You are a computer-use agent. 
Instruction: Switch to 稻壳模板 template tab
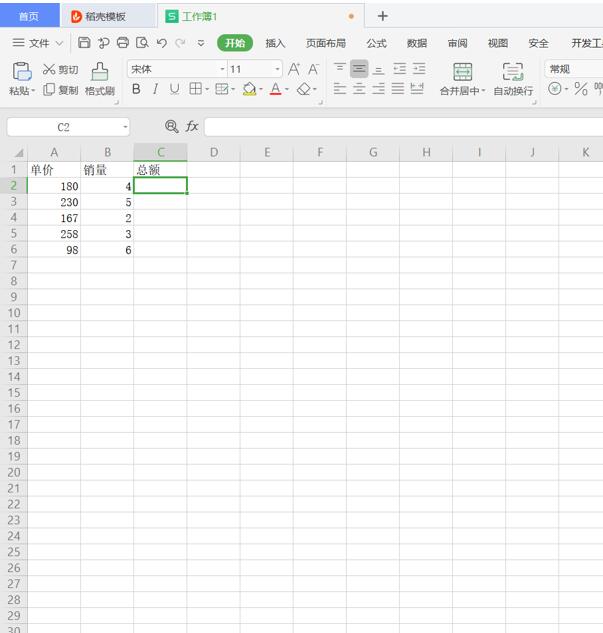107,16
